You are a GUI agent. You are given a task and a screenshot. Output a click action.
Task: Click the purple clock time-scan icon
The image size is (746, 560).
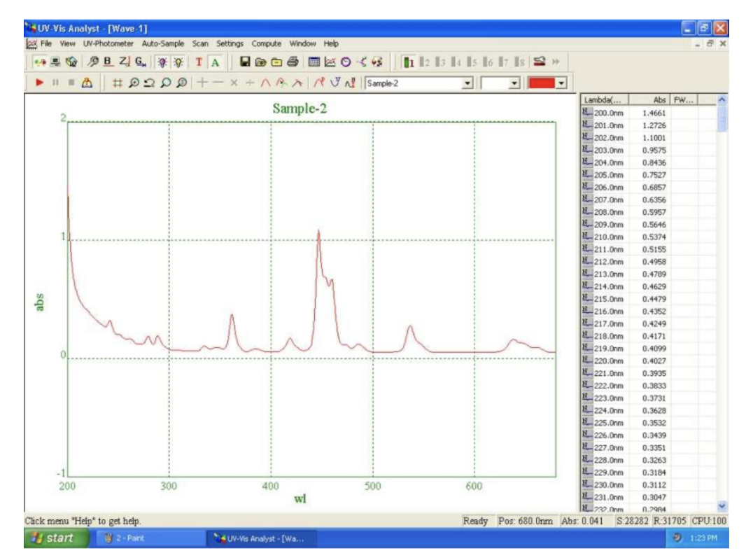346,62
